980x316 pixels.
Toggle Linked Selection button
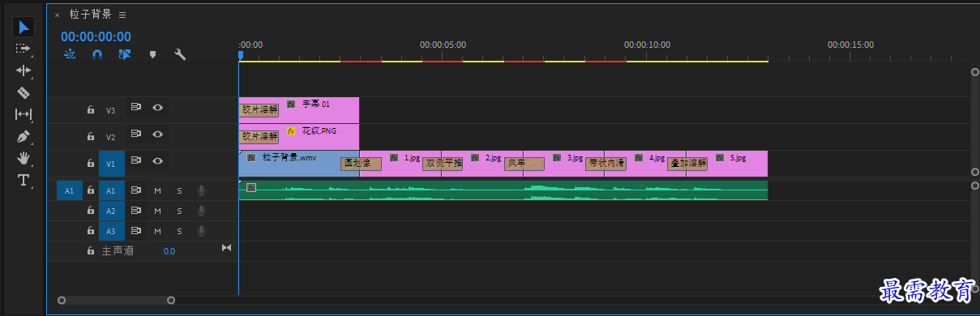coord(125,55)
